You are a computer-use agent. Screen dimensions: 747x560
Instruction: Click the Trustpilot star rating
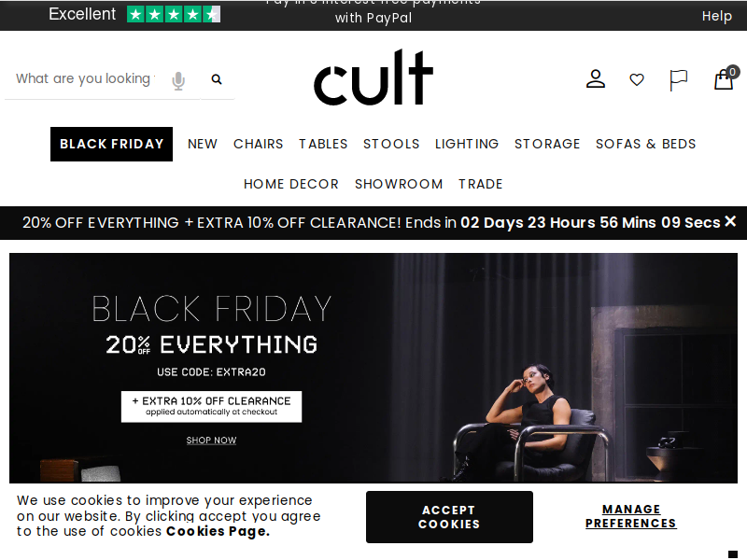174,15
